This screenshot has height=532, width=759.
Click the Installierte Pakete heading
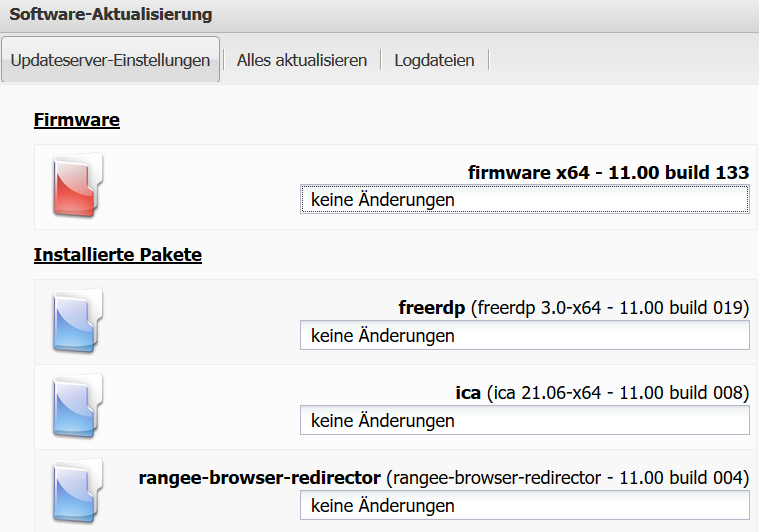click(118, 255)
